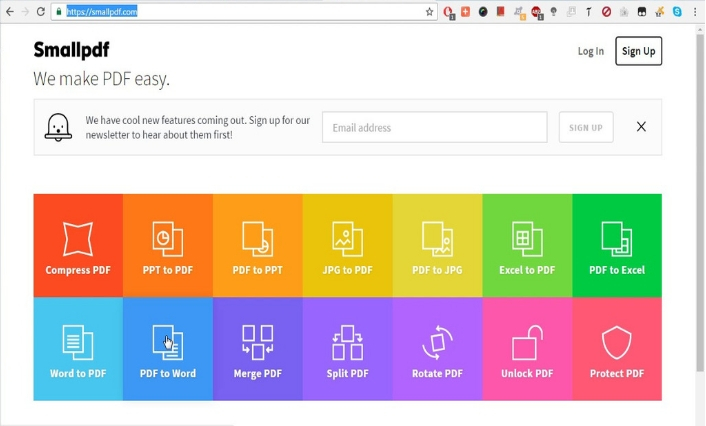Open the Rotate PDF tool
706x426 pixels.
pos(437,349)
